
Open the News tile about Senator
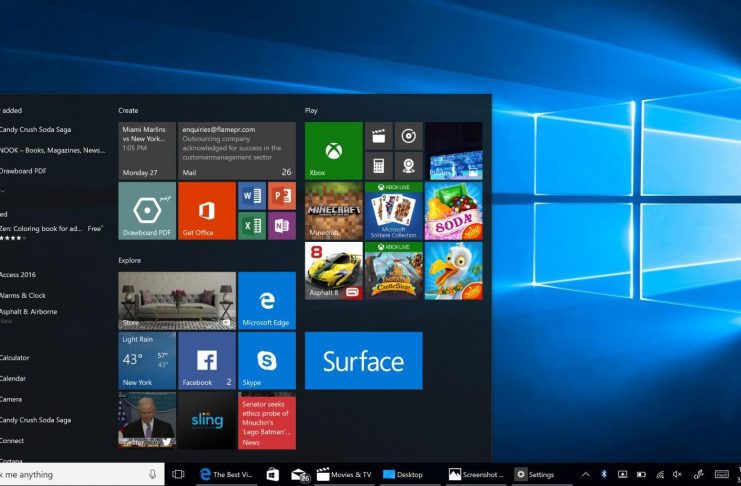267,420
